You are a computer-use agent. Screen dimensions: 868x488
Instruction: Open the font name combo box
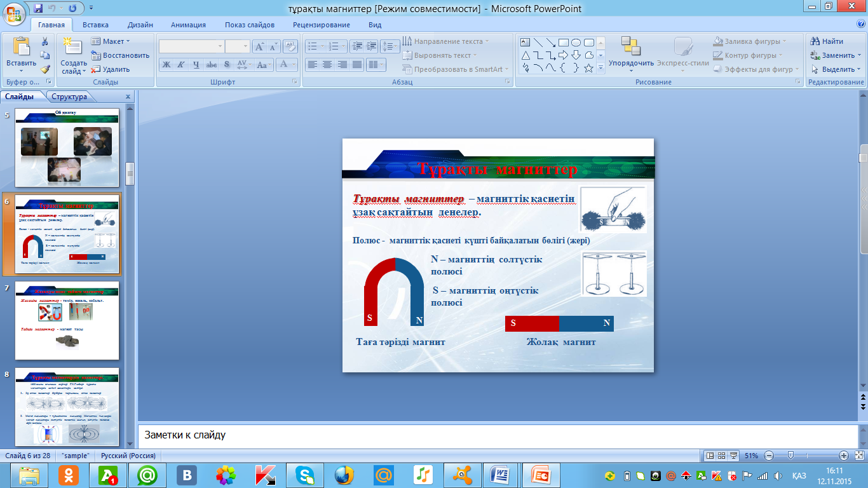[x=191, y=46]
